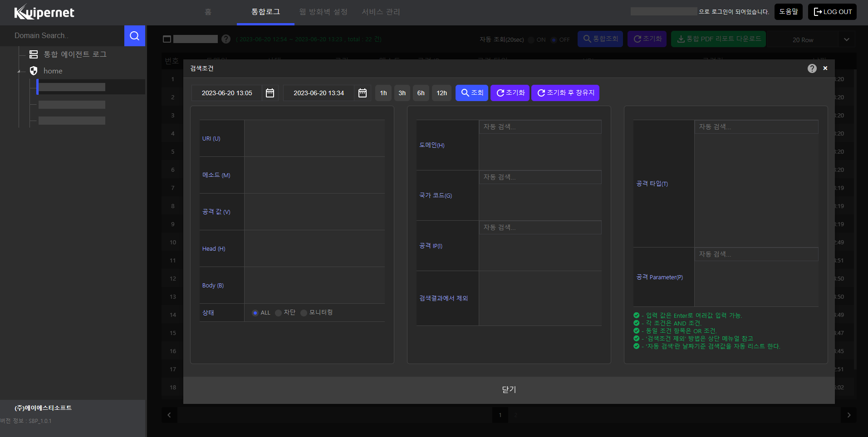Click the 검색결과에서 제외 input area

tap(540, 298)
